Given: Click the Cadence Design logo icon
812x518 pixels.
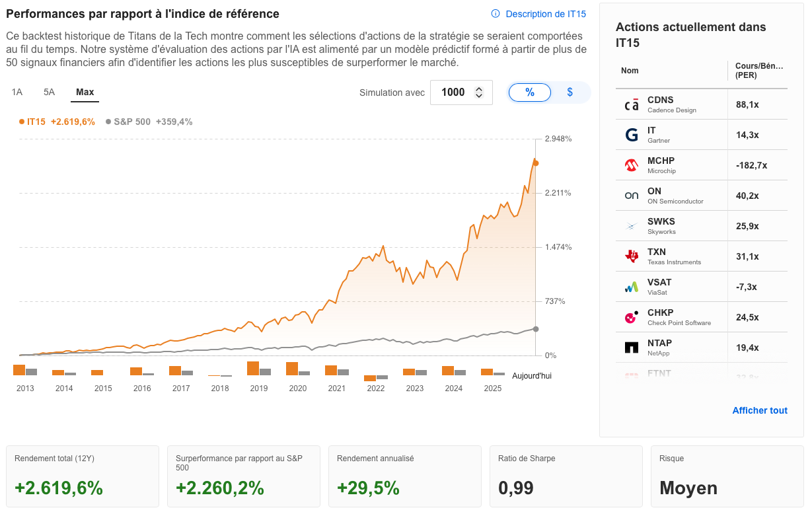Looking at the screenshot, I should 632,105.
